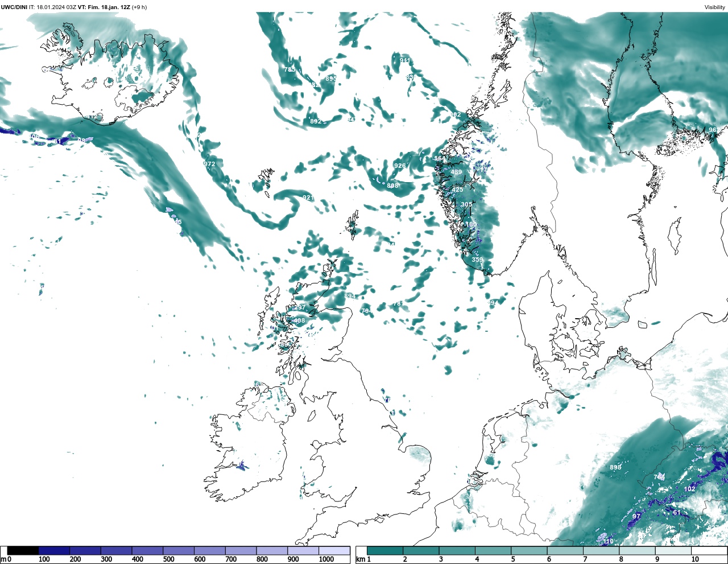
Task: Click the '102' value in the lower right
Action: (x=689, y=489)
